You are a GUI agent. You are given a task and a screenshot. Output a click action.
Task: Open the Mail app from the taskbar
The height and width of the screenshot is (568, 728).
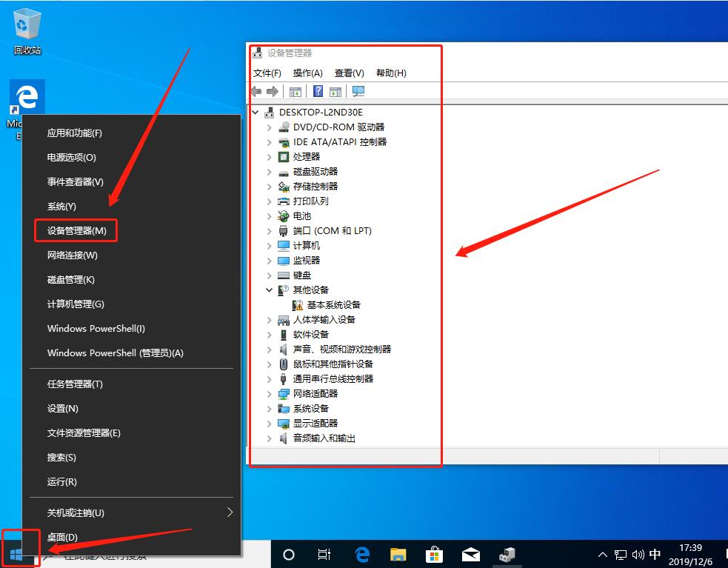pyautogui.click(x=470, y=554)
